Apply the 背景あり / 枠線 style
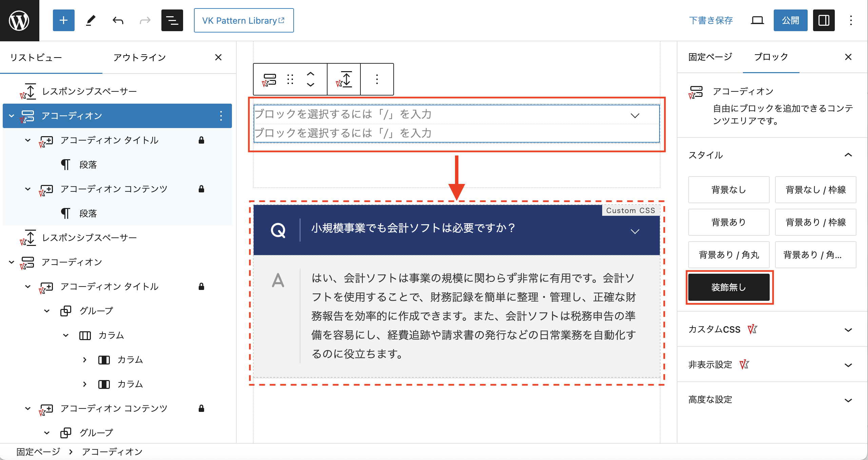This screenshot has width=868, height=460. (x=815, y=222)
